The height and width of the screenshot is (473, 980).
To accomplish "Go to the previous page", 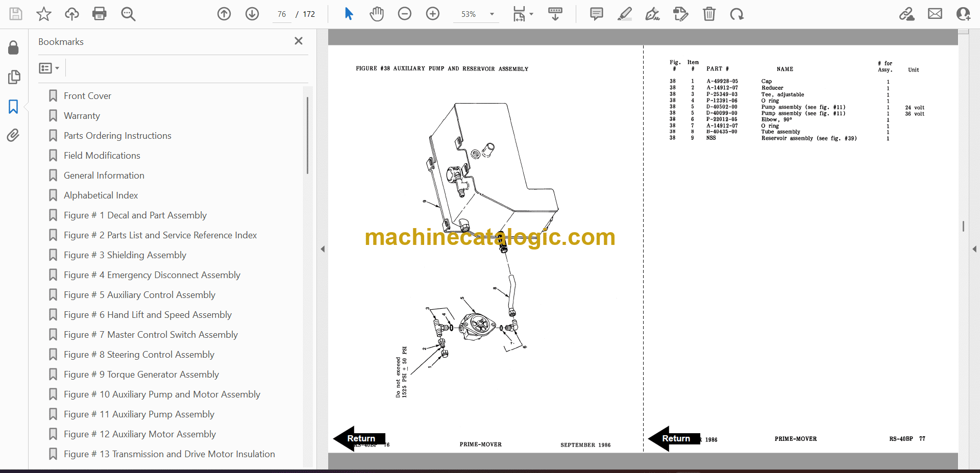I will [x=224, y=14].
